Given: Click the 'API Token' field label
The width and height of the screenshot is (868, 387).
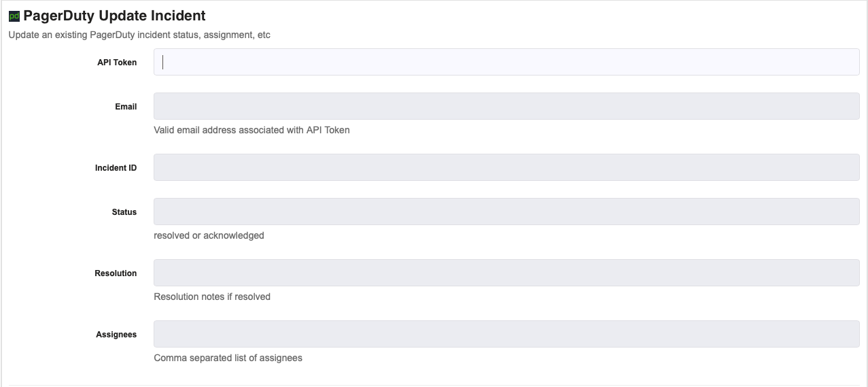Looking at the screenshot, I should [117, 63].
